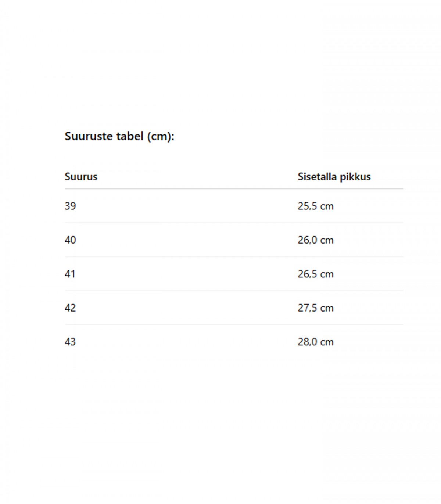Screen dimensions: 441x504
Task: Click size 39 in the table
Action: (70, 206)
